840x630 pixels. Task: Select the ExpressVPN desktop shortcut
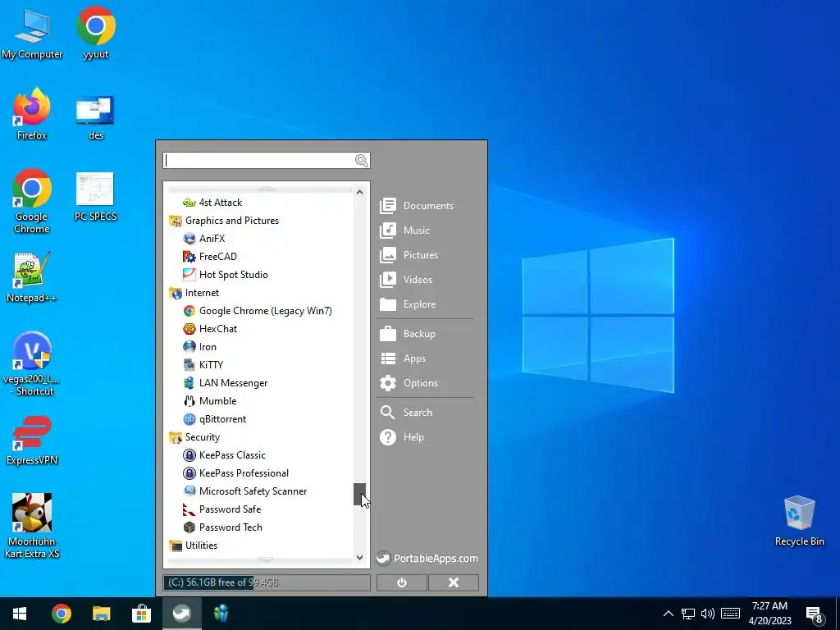(32, 441)
